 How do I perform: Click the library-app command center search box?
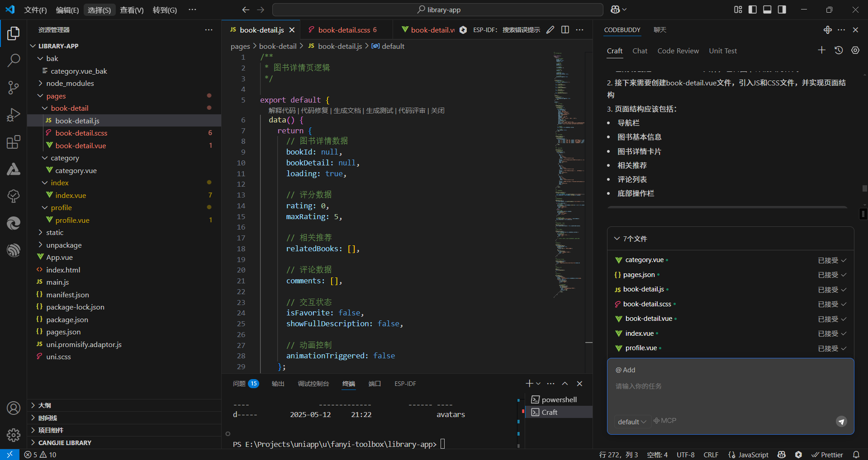[437, 9]
